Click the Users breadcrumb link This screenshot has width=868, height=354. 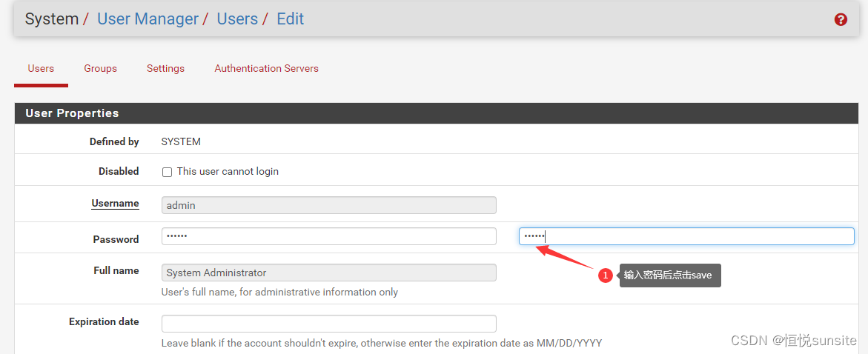237,19
